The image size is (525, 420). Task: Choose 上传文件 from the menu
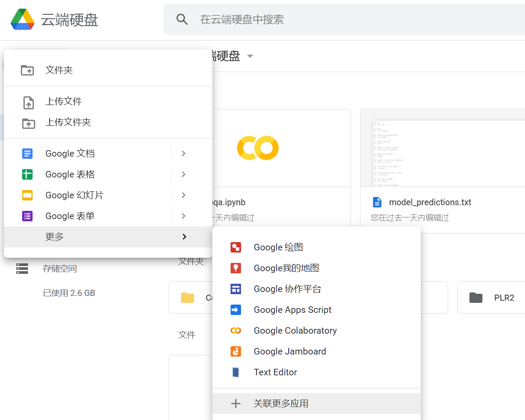[x=108, y=102]
